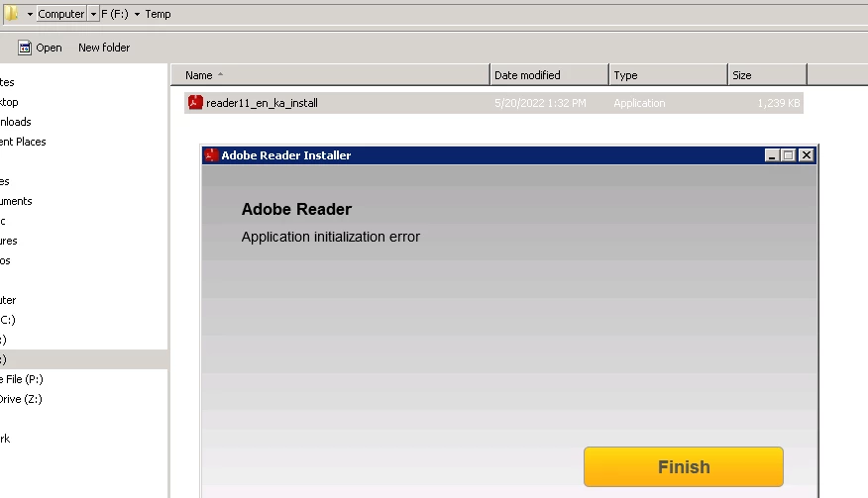Close the Adobe Reader Installer window
The height and width of the screenshot is (498, 868).
click(806, 155)
